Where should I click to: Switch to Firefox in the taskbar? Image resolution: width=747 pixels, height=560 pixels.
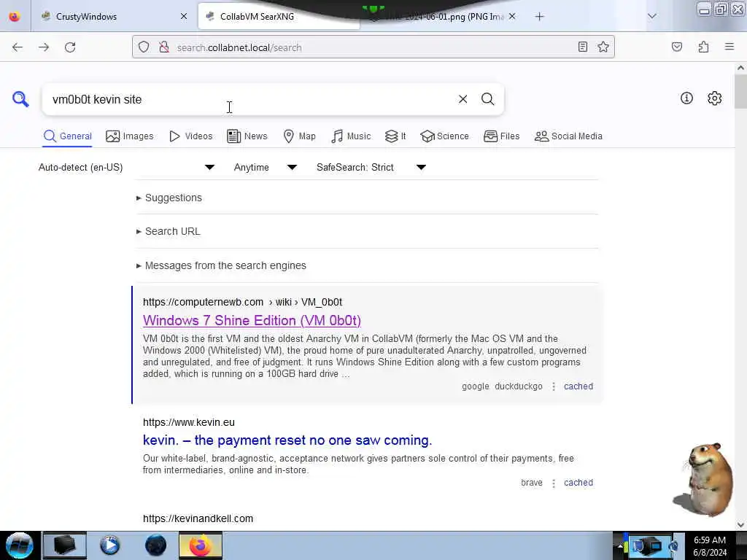coord(201,545)
